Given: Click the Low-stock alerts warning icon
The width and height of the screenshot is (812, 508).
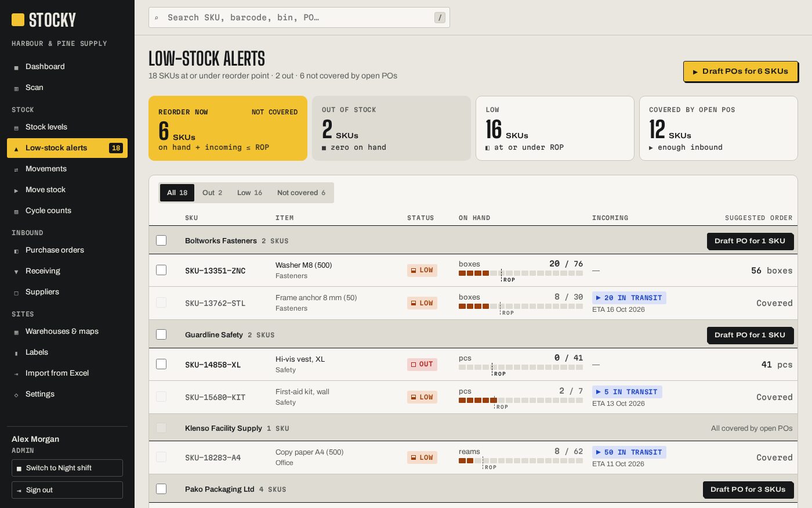Looking at the screenshot, I should pos(16,149).
